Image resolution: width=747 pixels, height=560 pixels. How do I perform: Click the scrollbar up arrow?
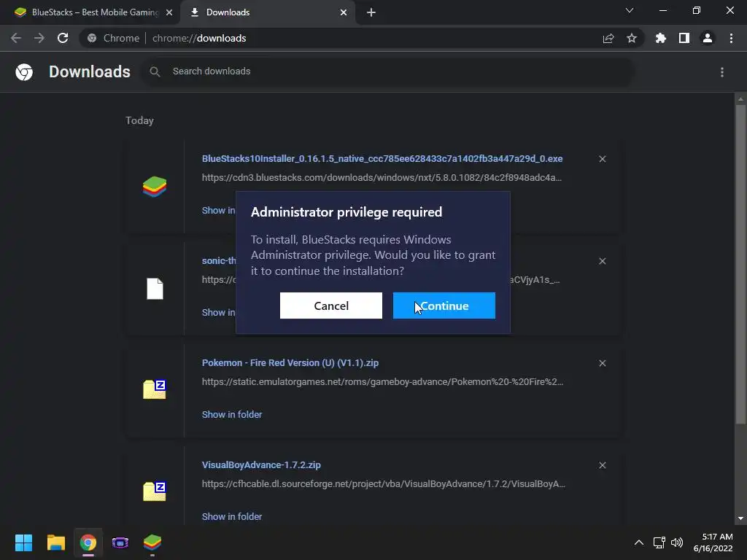[x=740, y=99]
